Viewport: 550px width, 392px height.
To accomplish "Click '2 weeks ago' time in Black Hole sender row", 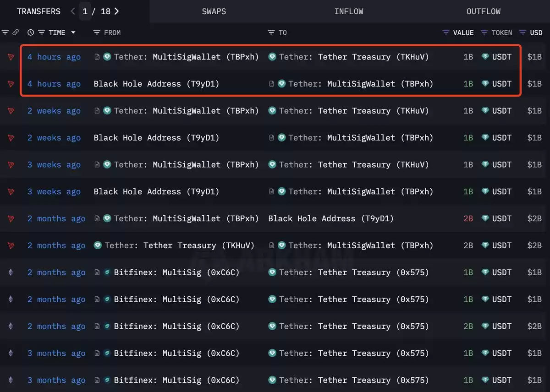I will [54, 138].
